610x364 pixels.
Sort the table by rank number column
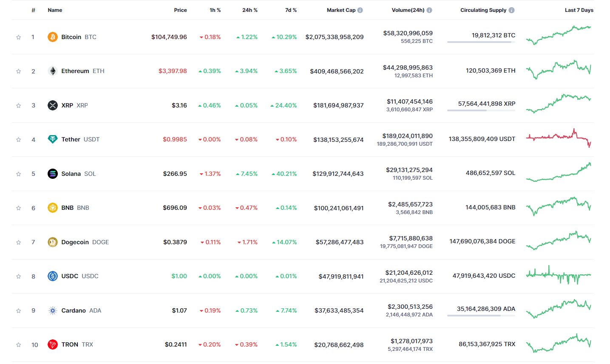33,10
